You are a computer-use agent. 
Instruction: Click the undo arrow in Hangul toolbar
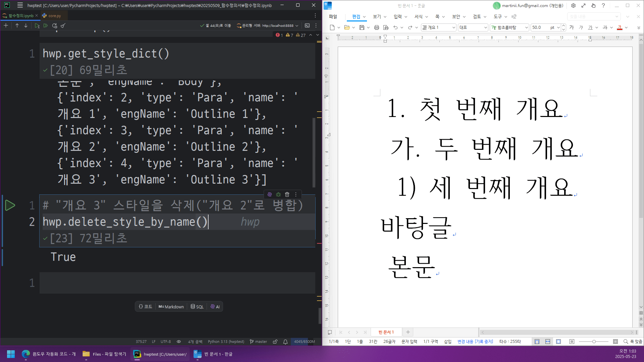coord(395,27)
